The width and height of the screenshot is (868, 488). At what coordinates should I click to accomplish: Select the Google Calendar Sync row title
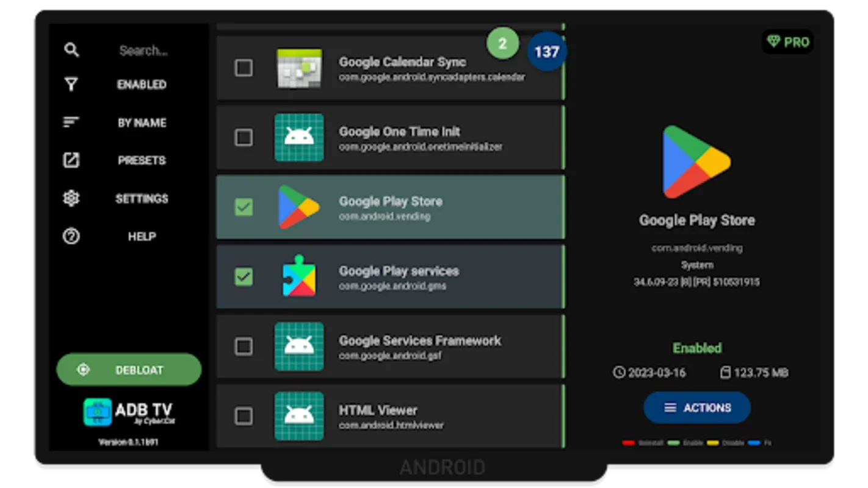(x=402, y=62)
